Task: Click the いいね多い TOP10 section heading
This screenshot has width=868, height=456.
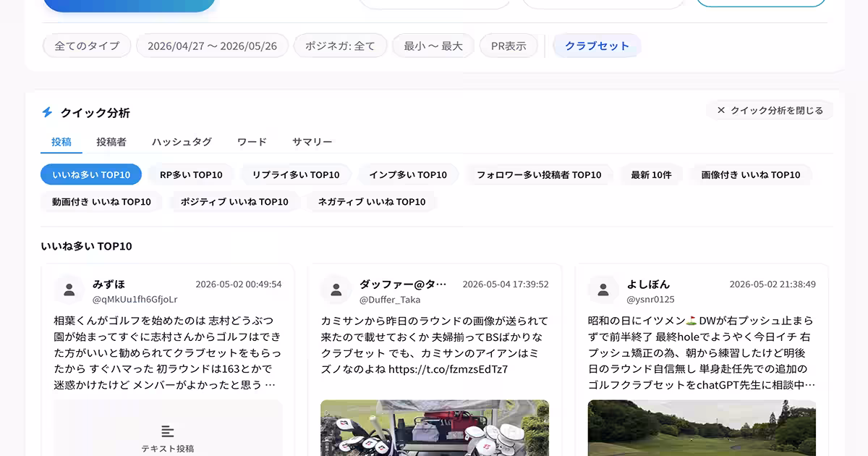Action: click(86, 246)
